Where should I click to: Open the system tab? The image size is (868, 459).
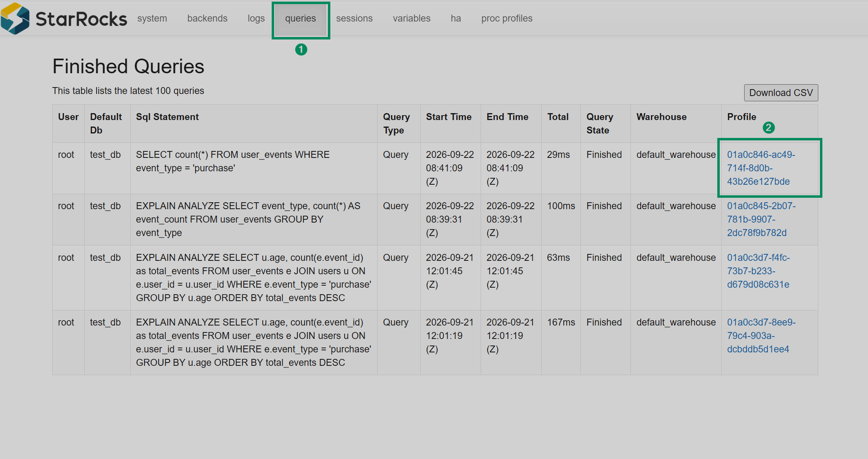click(x=152, y=18)
